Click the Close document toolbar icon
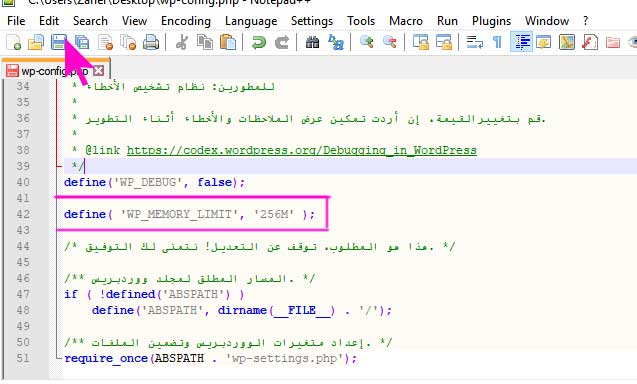This screenshot has width=637, height=384. [105, 42]
